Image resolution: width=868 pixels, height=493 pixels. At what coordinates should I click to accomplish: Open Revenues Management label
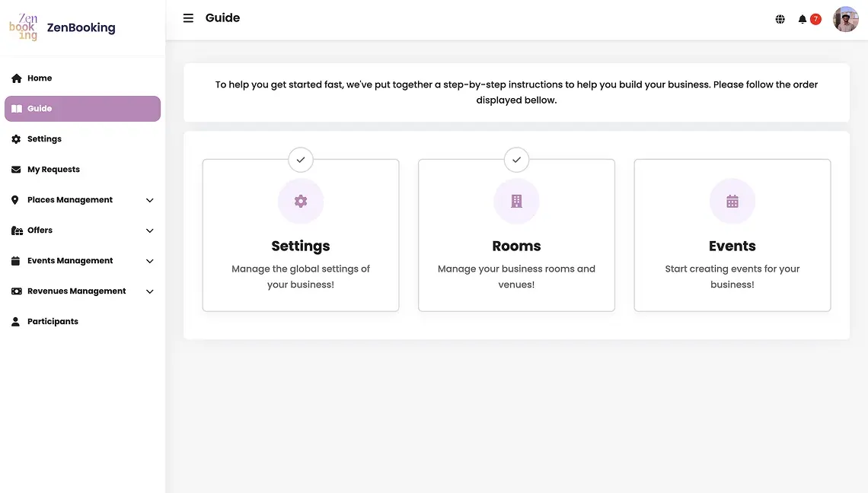click(x=76, y=291)
